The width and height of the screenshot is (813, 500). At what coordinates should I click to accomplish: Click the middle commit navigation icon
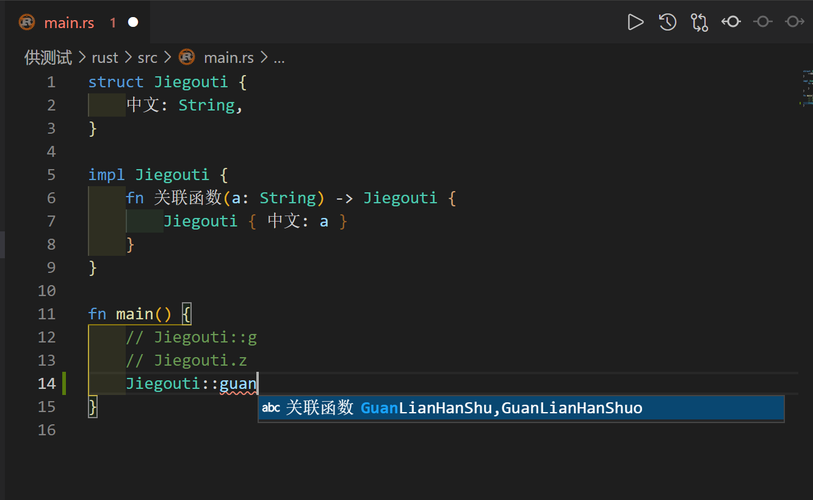pyautogui.click(x=763, y=22)
